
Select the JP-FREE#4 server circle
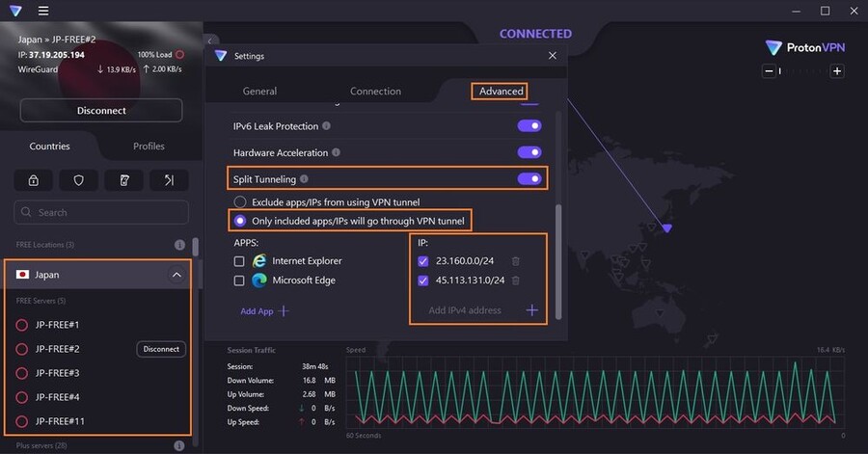(x=21, y=397)
